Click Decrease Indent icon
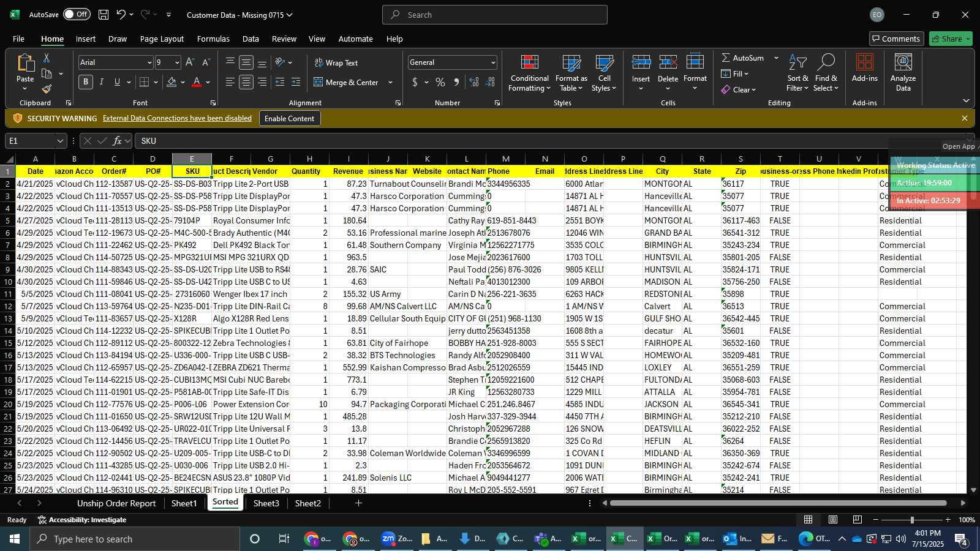 pos(280,82)
